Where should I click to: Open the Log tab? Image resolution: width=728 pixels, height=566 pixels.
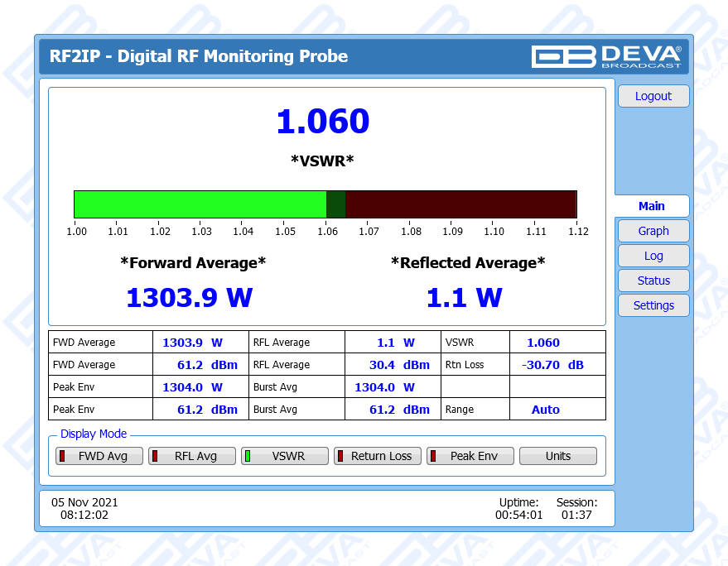tap(653, 256)
